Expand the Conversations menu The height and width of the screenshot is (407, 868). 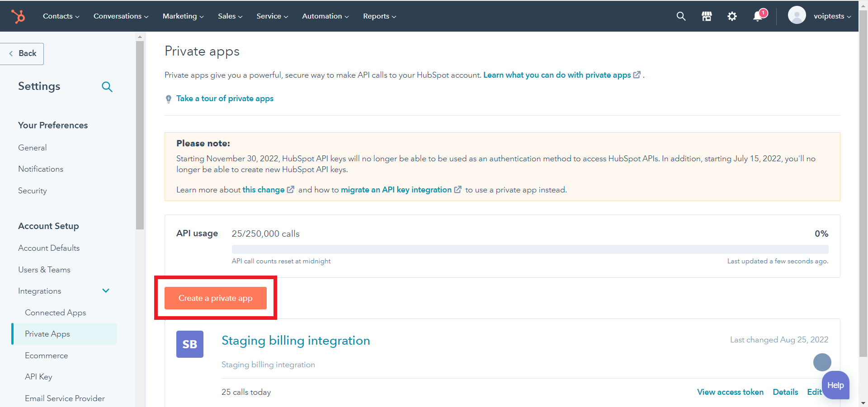(x=121, y=16)
